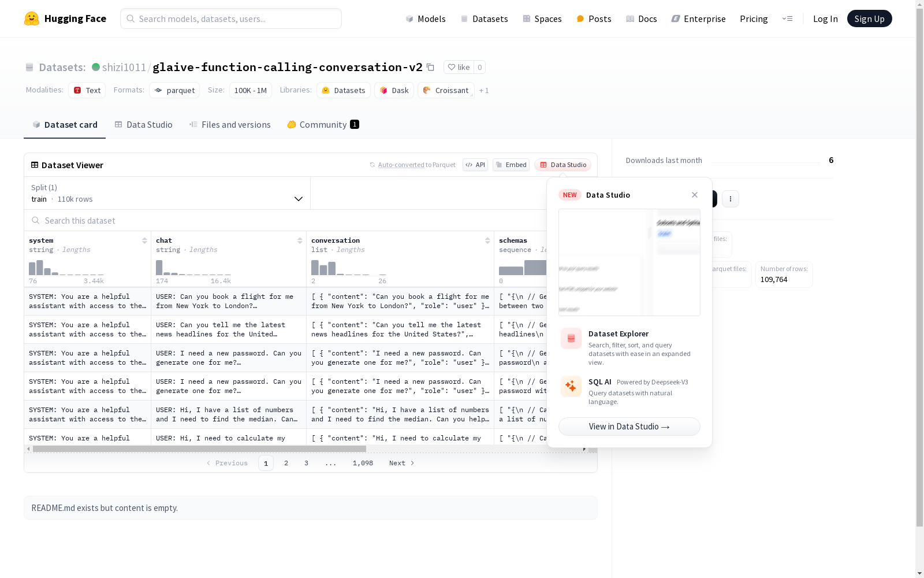Open the Models menu item
This screenshot has height=578, width=924.
point(426,18)
